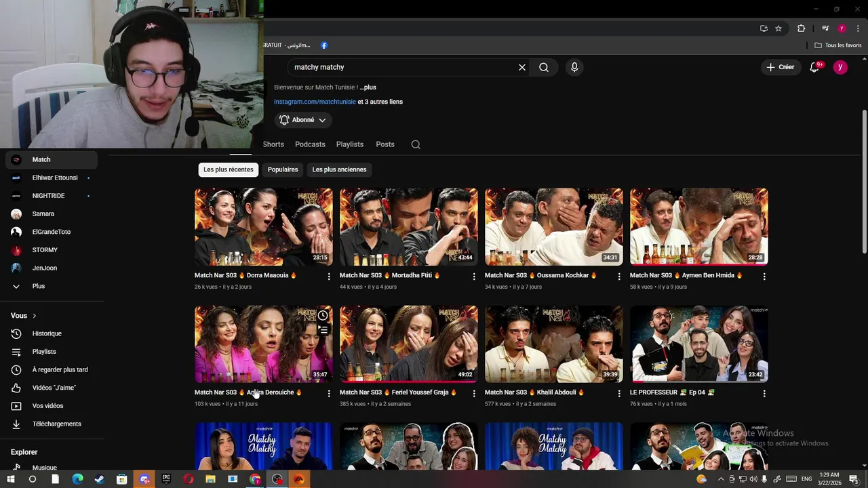The height and width of the screenshot is (488, 868).
Task: Bookmark this page with the star icon
Action: point(778,28)
